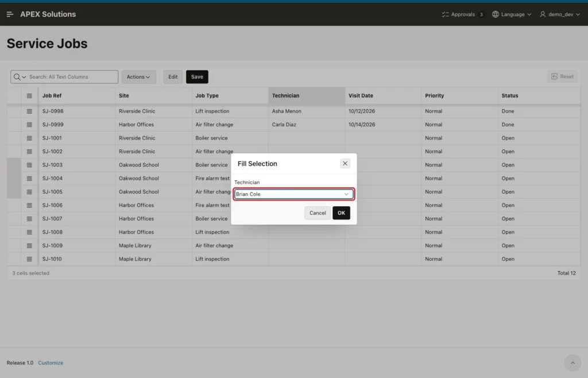This screenshot has height=378, width=588.
Task: Click the Edit button
Action: 173,77
